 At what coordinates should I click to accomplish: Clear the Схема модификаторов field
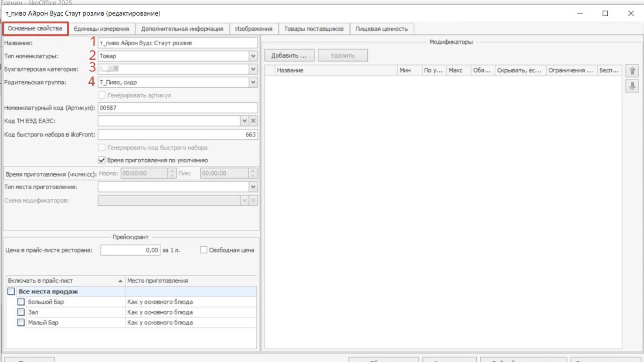coord(253,200)
